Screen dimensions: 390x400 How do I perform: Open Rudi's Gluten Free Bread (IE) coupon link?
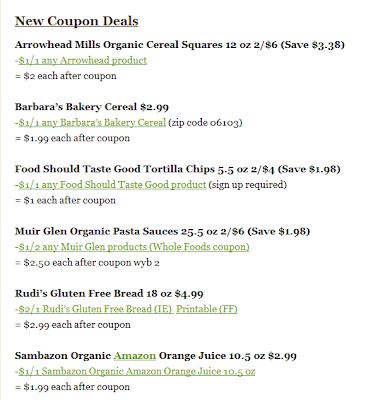(95, 309)
